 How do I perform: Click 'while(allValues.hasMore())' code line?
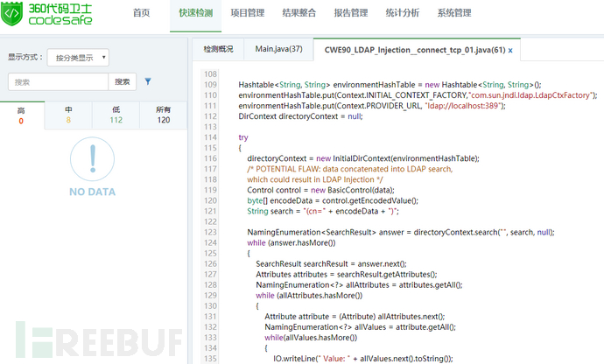coord(311,338)
